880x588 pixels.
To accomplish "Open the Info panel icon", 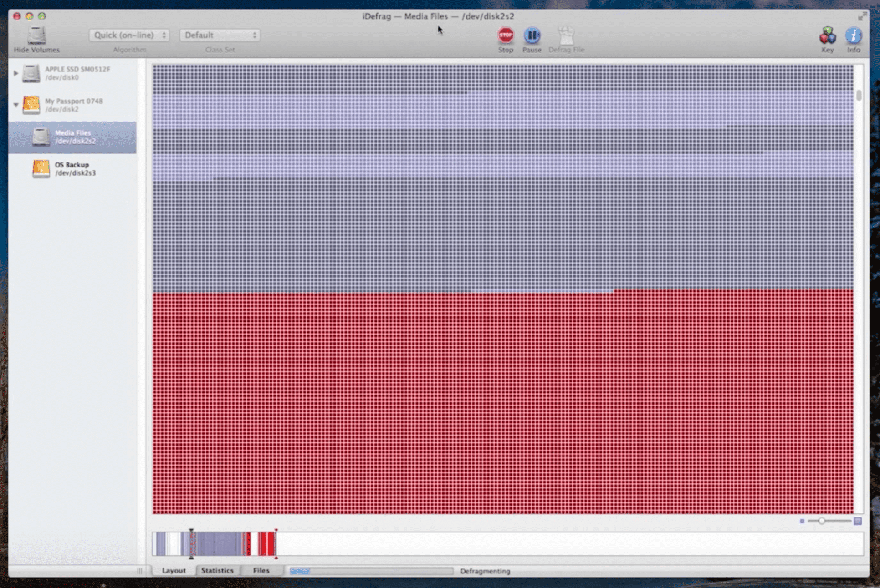I will click(x=853, y=36).
